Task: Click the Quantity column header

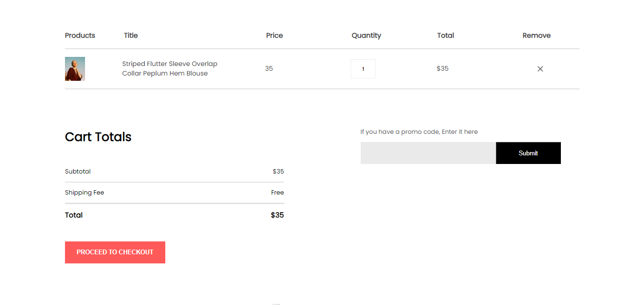Action: [366, 35]
